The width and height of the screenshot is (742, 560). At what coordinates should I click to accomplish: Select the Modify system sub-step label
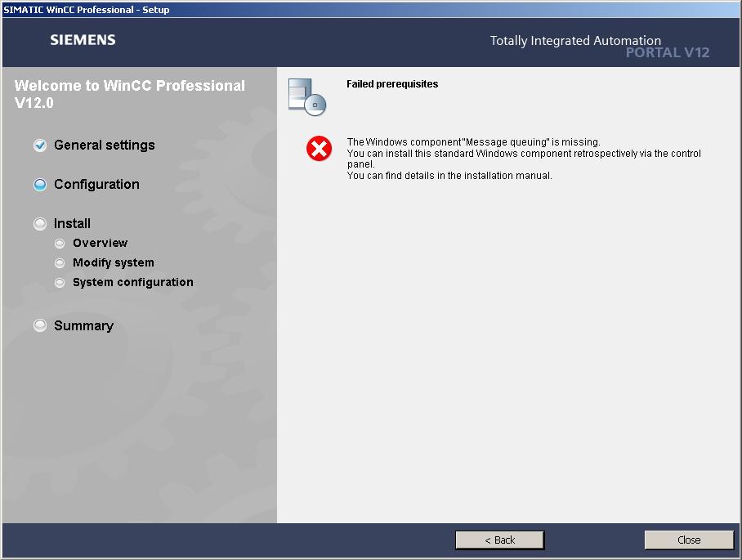coord(114,262)
